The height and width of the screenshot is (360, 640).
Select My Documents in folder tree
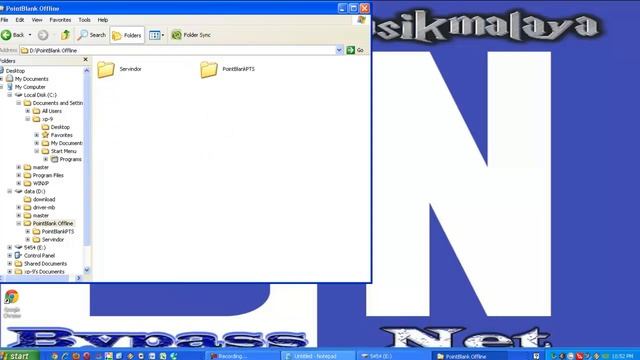31,79
